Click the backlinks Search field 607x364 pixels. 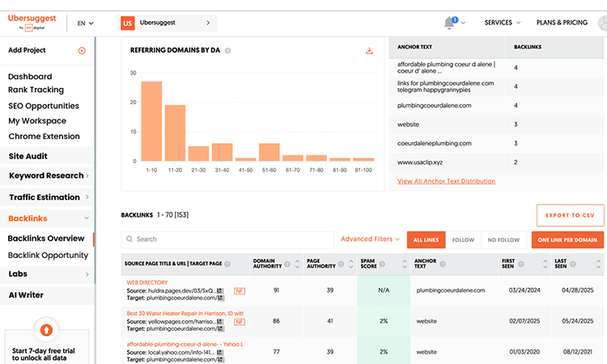(227, 239)
